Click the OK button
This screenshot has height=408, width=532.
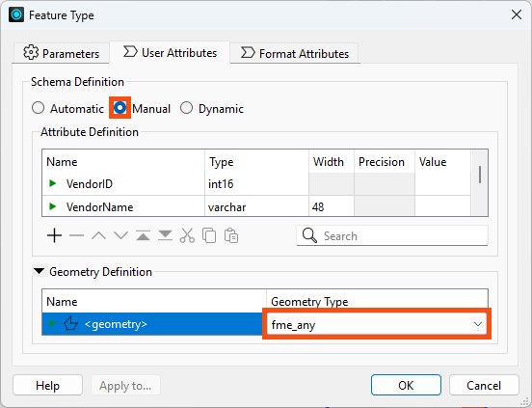pyautogui.click(x=406, y=385)
